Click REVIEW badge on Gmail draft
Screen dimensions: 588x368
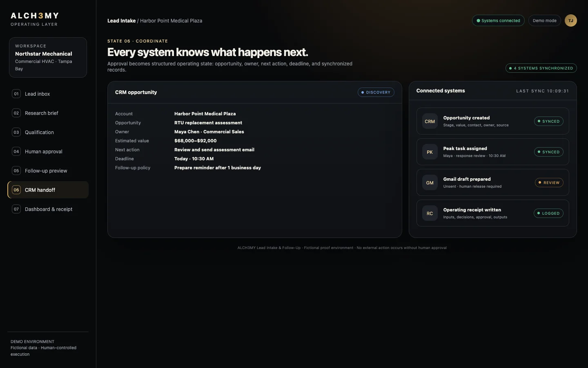(549, 183)
